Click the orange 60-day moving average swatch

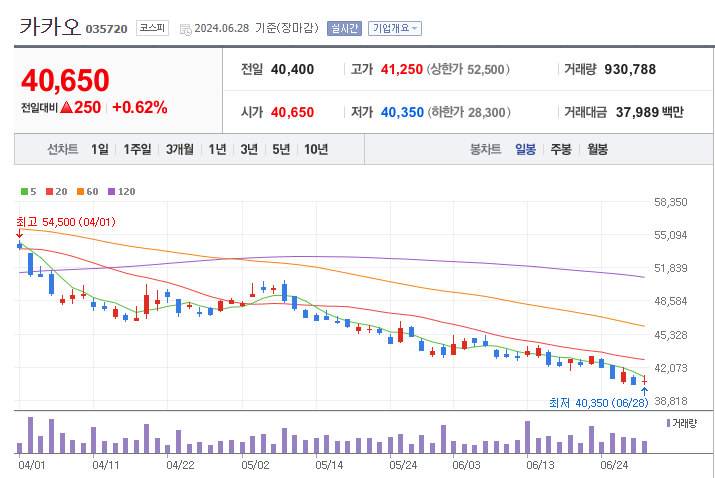pos(80,192)
